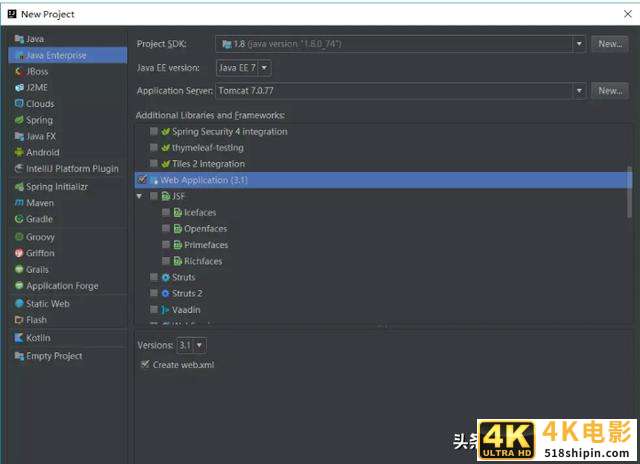Image resolution: width=640 pixels, height=464 pixels.
Task: Collapse the JSF tree node arrow
Action: 140,196
